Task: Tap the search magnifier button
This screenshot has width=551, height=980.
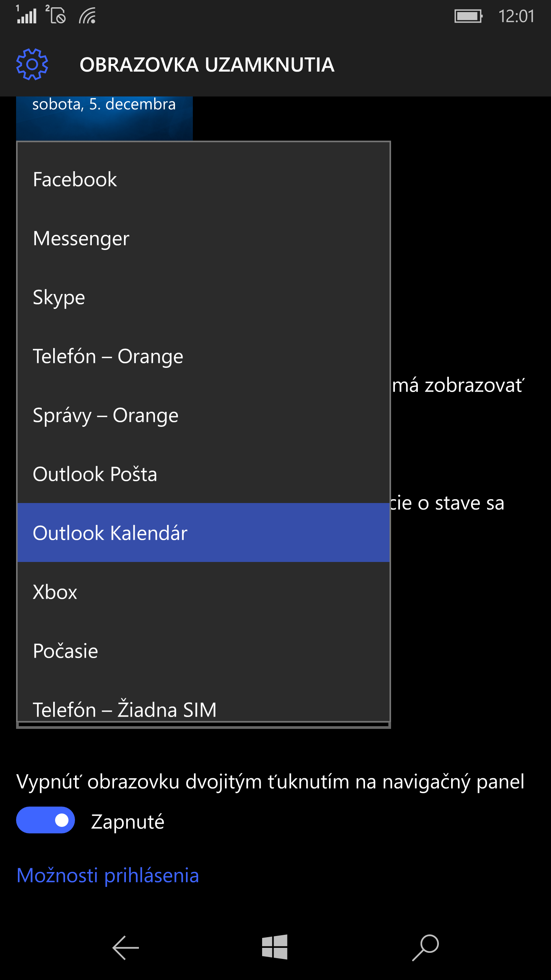Action: click(x=425, y=947)
